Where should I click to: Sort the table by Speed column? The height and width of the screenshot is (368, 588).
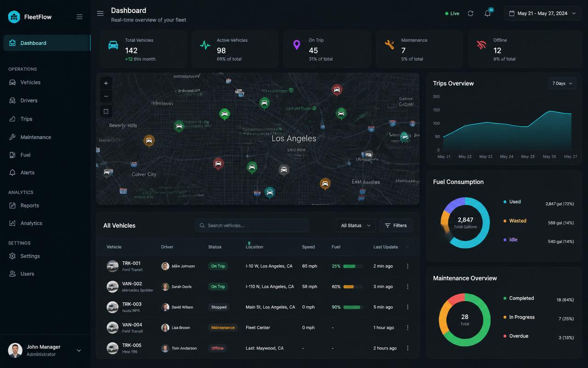click(308, 247)
